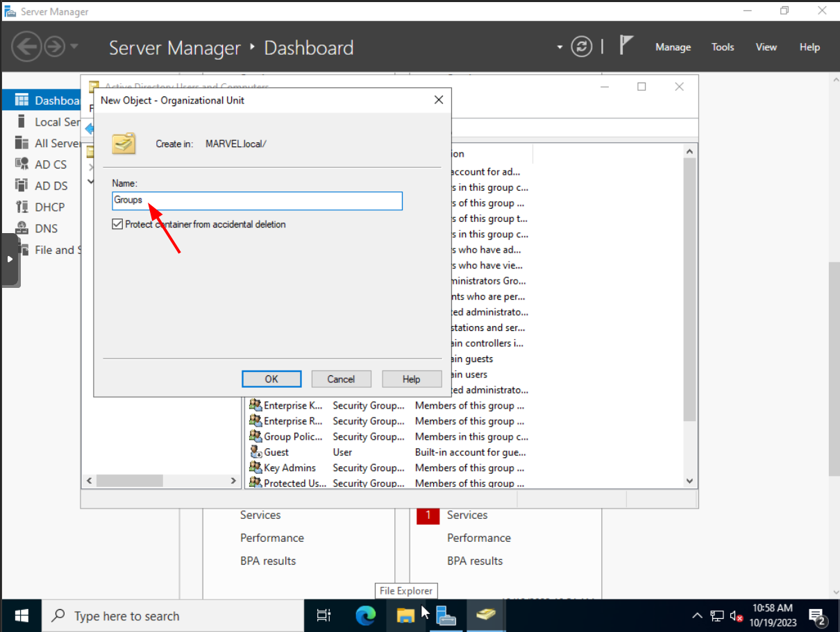840x632 pixels.
Task: Click the Name field containing Groups
Action: point(257,200)
